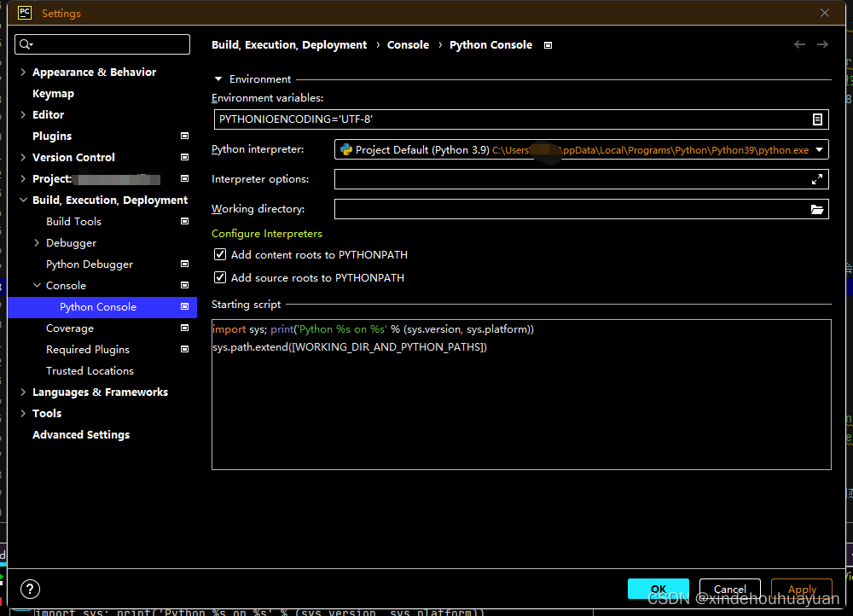
Task: Go forward with the right arrow
Action: pos(822,44)
